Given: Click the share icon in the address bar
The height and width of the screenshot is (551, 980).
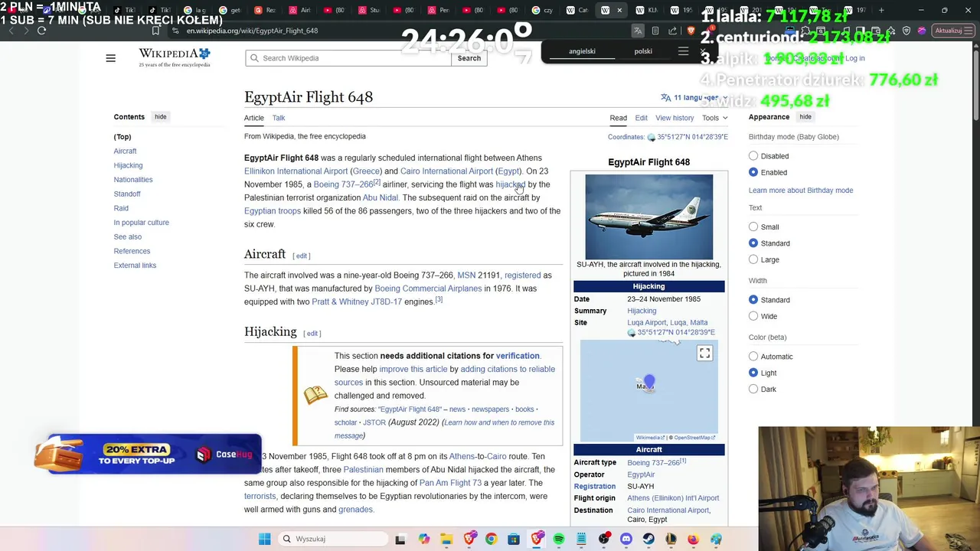Looking at the screenshot, I should point(673,31).
